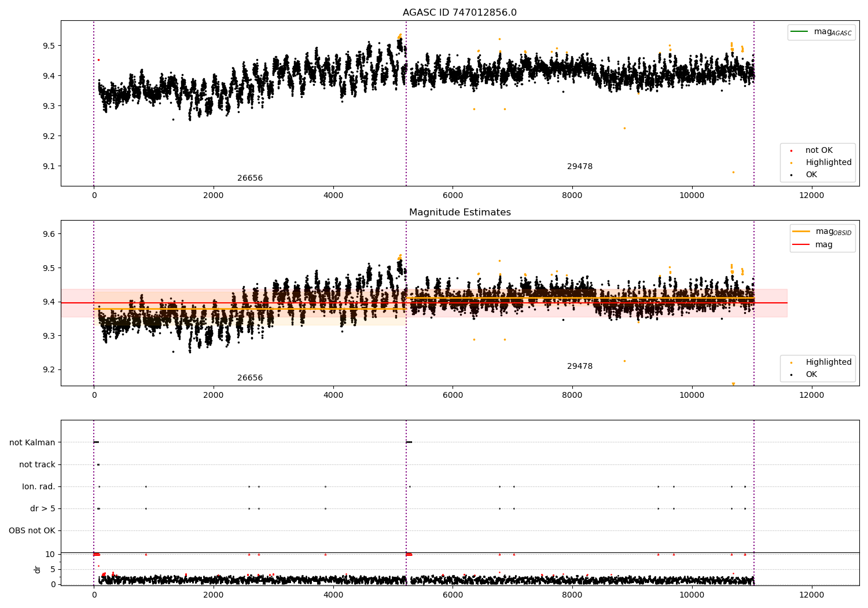Click the orange outlier near 9.22 in the middle plot
The image size is (868, 608).
624,361
